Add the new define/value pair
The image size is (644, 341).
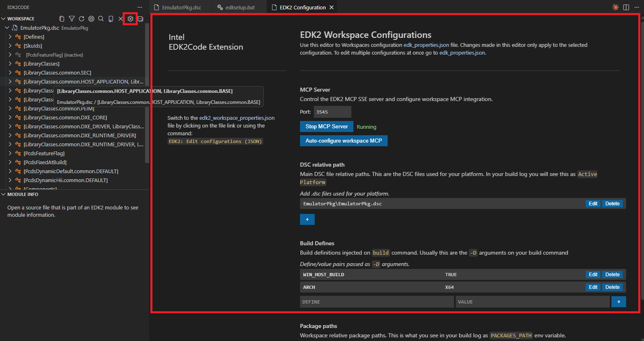click(619, 301)
